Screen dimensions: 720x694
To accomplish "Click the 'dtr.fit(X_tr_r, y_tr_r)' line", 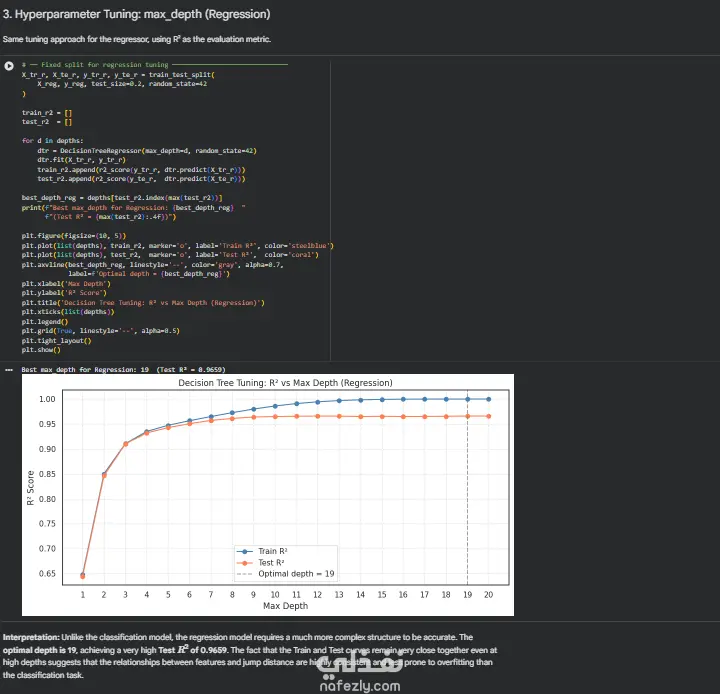I will (81, 160).
